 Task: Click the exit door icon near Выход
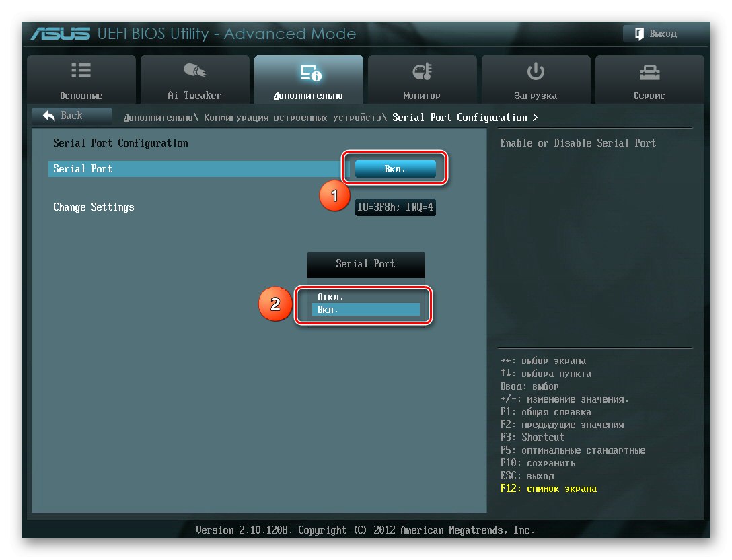639,34
